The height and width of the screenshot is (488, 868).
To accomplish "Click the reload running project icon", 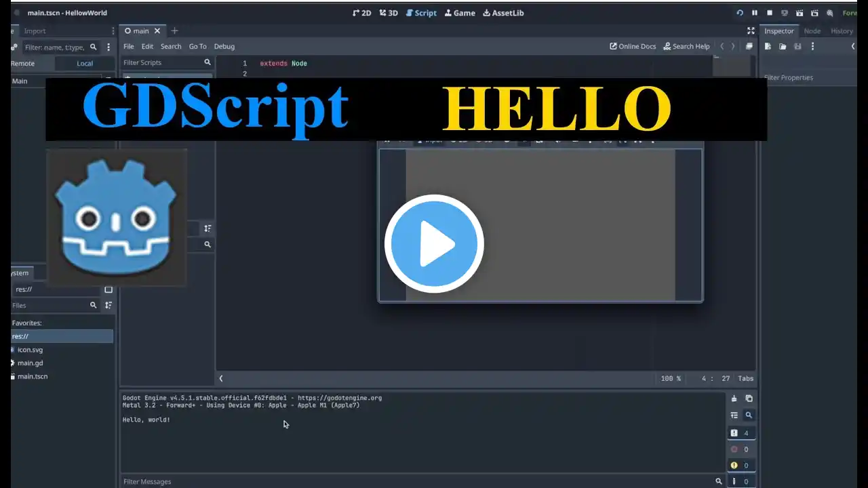I will click(740, 13).
